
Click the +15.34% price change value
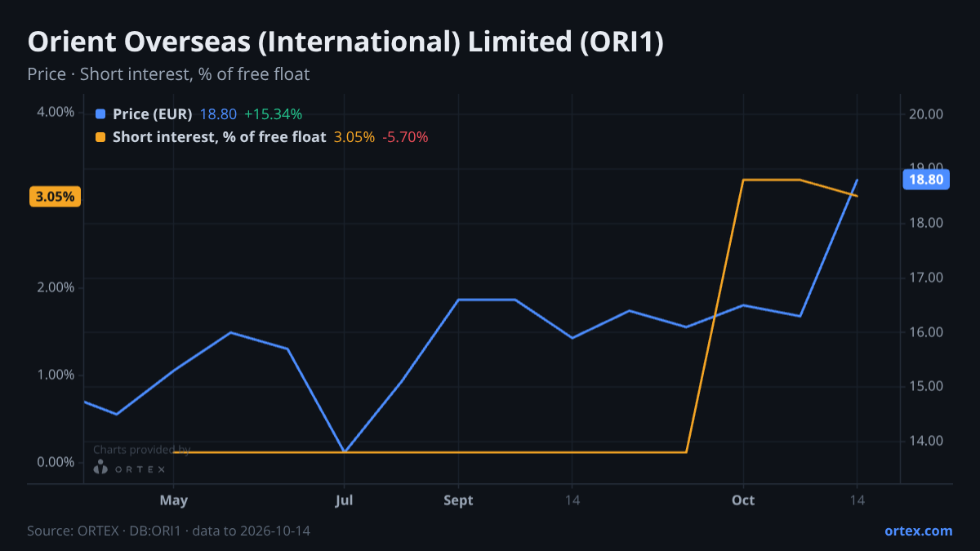pyautogui.click(x=274, y=114)
